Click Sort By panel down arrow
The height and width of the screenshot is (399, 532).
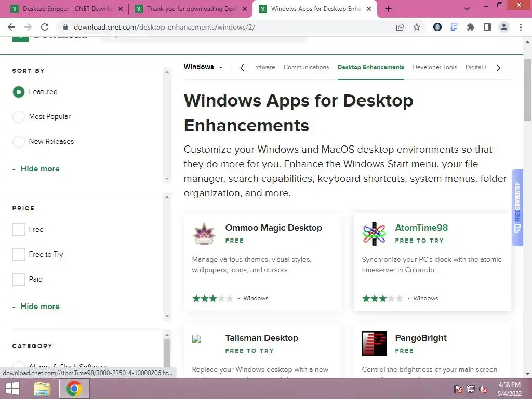(x=167, y=179)
